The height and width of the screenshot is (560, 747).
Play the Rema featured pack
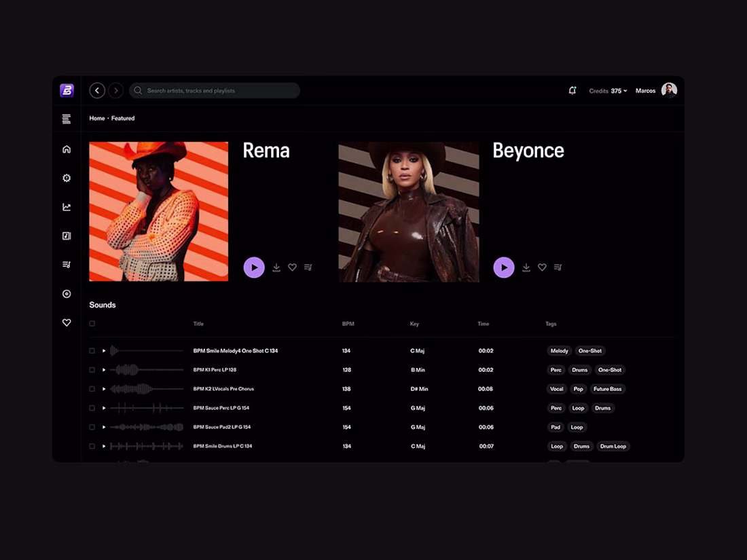click(x=254, y=267)
